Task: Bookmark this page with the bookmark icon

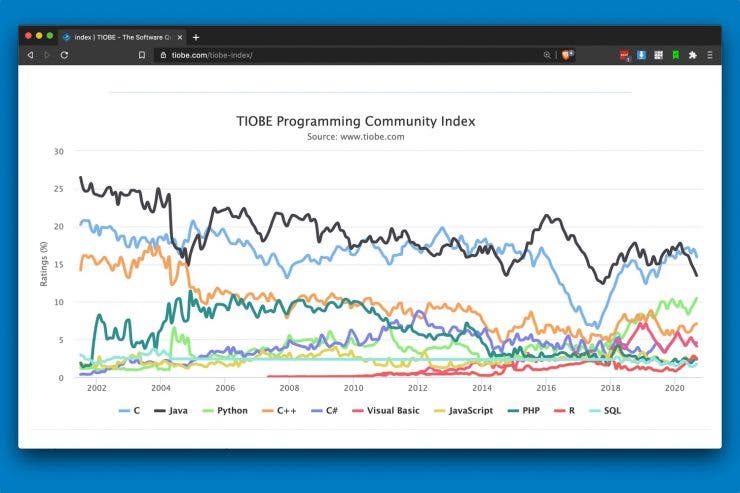Action: (142, 55)
